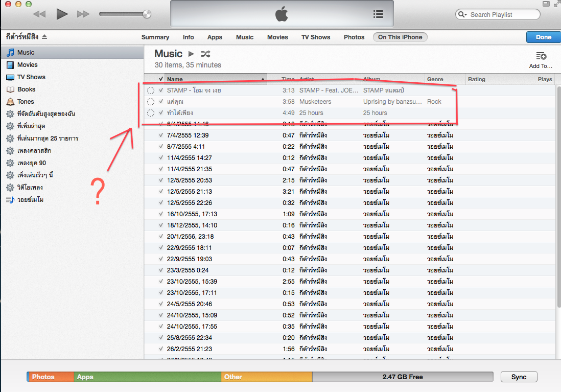Open the ที่เพิ่มล่าสุด smart playlist
561x392 pixels.
point(72,126)
